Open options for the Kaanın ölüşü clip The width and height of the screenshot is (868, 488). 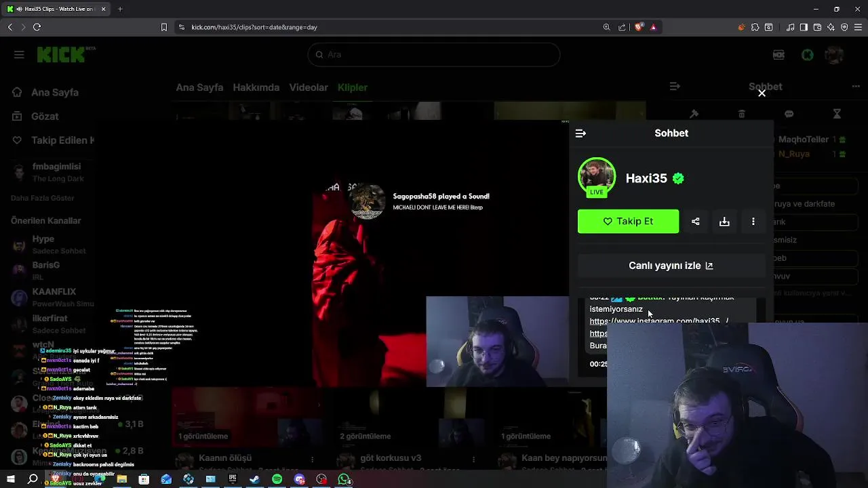(x=312, y=460)
